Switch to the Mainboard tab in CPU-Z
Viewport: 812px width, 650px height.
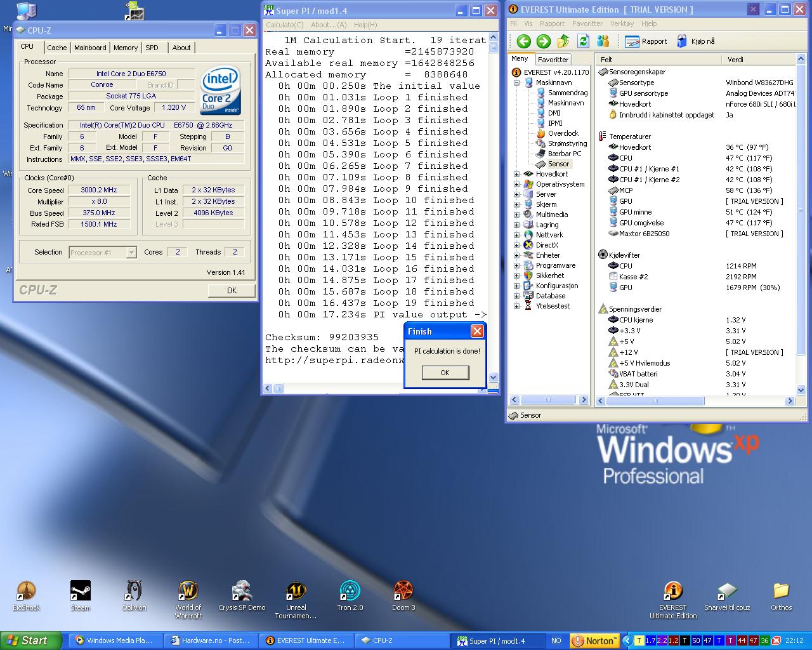[90, 48]
